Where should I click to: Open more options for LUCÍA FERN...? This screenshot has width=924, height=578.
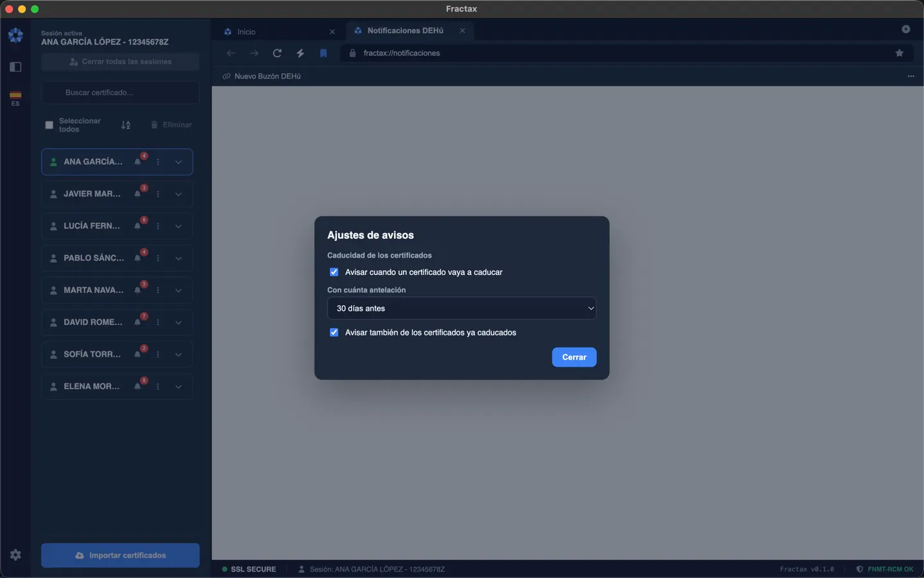tap(158, 226)
